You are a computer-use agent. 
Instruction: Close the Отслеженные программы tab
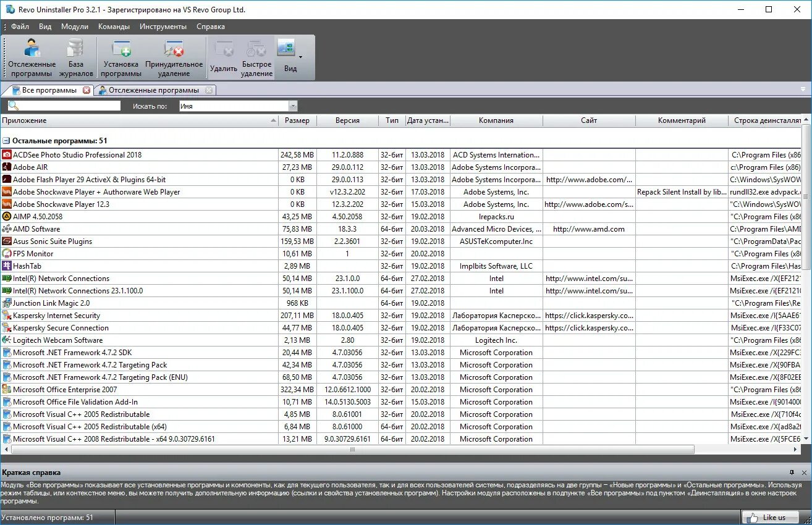(x=209, y=90)
